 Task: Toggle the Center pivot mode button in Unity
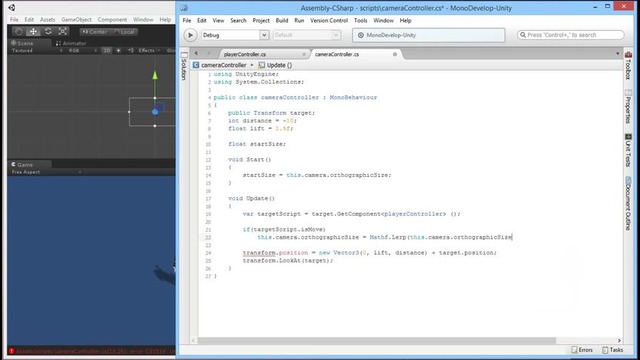[94, 32]
